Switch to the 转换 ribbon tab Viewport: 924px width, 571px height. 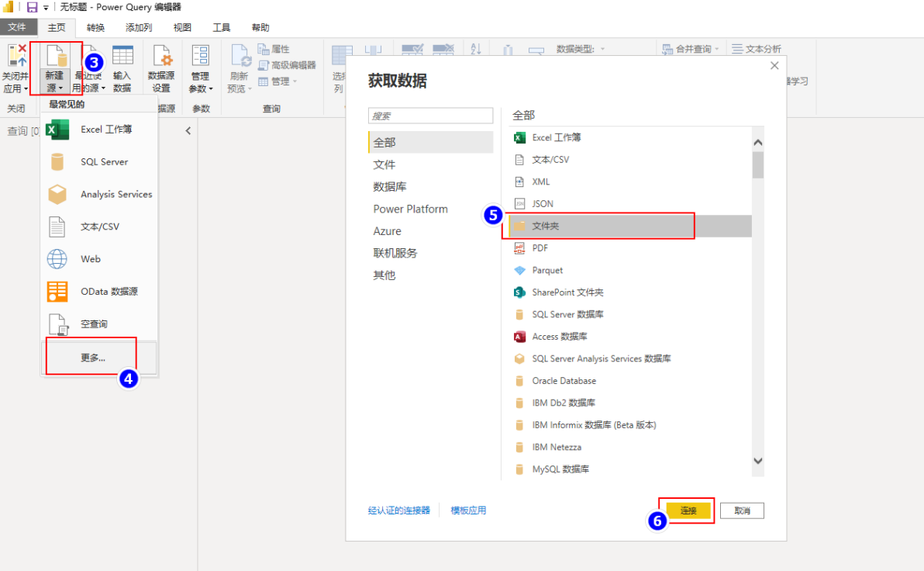click(95, 27)
